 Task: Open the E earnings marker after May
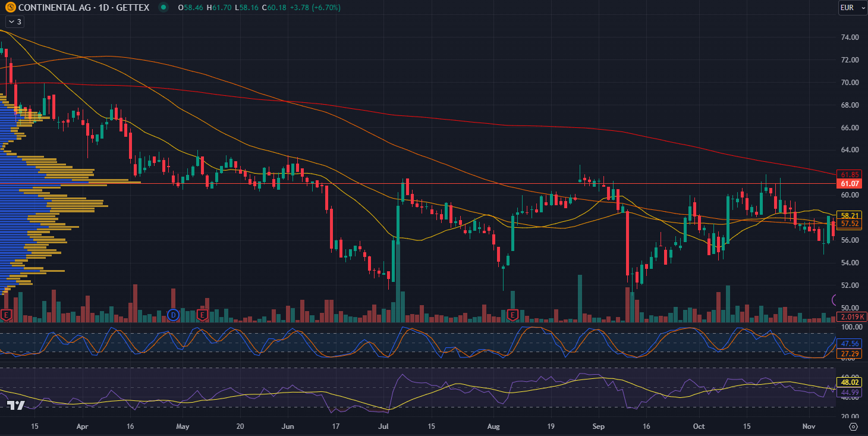coord(202,315)
